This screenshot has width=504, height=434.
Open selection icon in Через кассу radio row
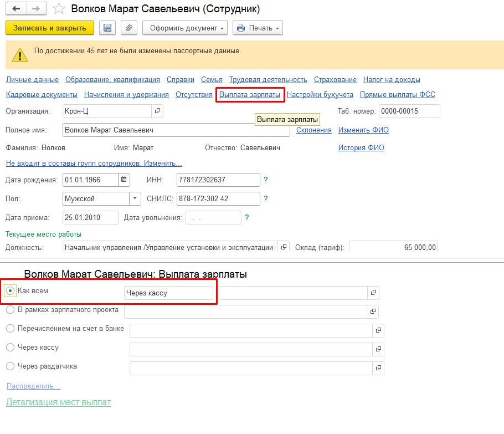tap(378, 349)
